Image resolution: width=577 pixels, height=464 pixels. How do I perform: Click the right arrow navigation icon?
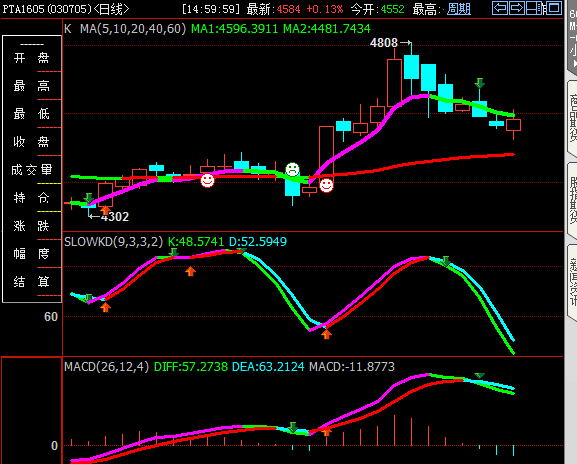tap(517, 8)
